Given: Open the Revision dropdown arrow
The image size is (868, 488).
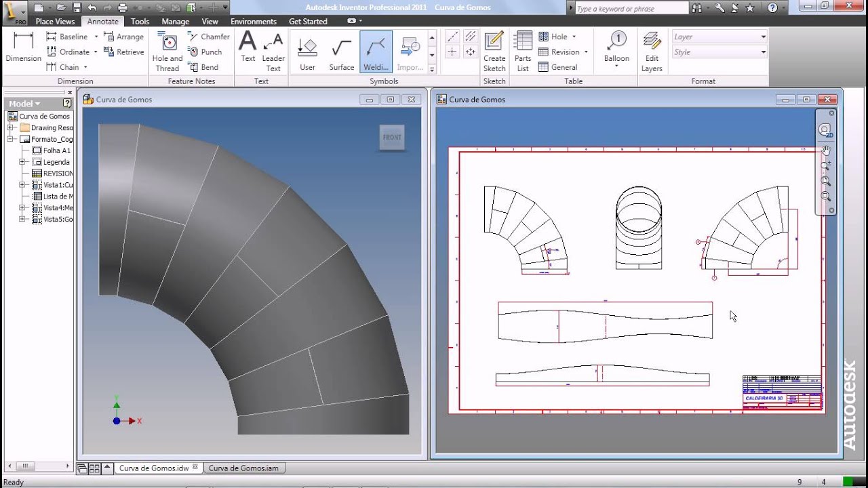Looking at the screenshot, I should point(586,52).
